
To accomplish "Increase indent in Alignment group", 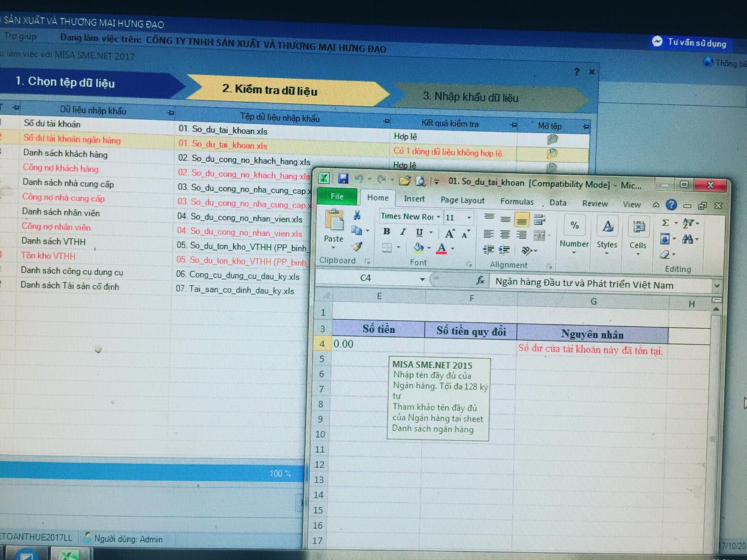I will (504, 250).
